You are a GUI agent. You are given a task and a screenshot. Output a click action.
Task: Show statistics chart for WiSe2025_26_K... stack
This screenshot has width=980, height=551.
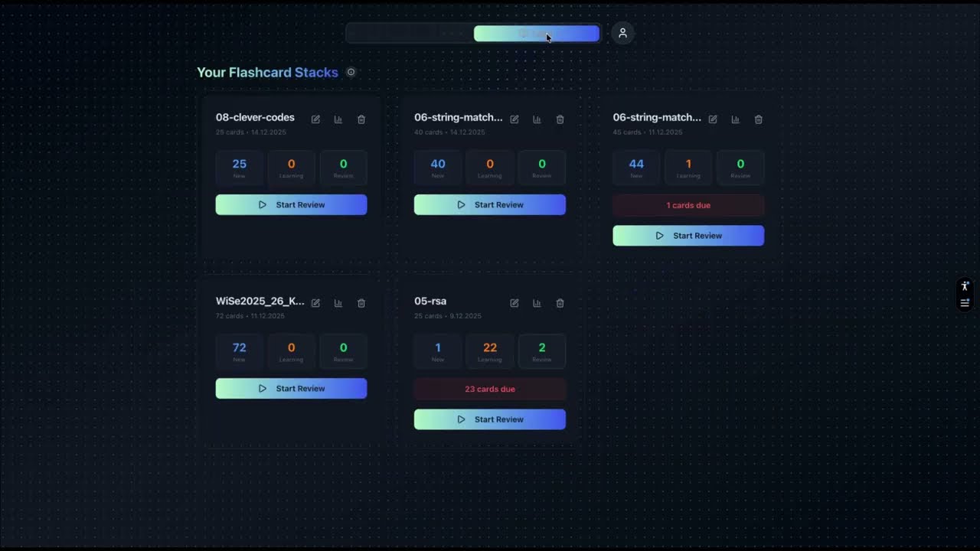(338, 303)
